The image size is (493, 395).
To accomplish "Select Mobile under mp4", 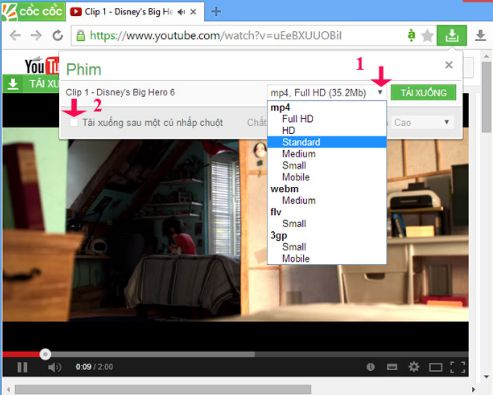I will (x=327, y=177).
